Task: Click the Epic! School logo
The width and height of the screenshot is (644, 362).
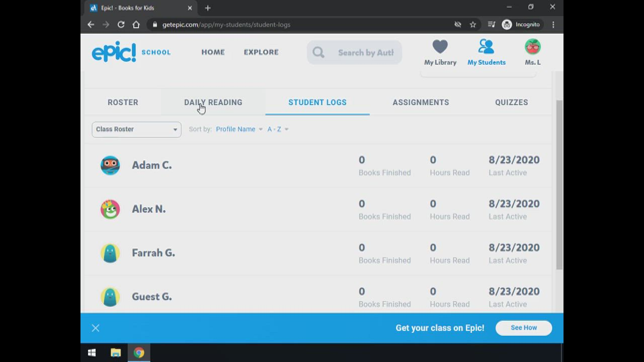Action: coord(131,52)
